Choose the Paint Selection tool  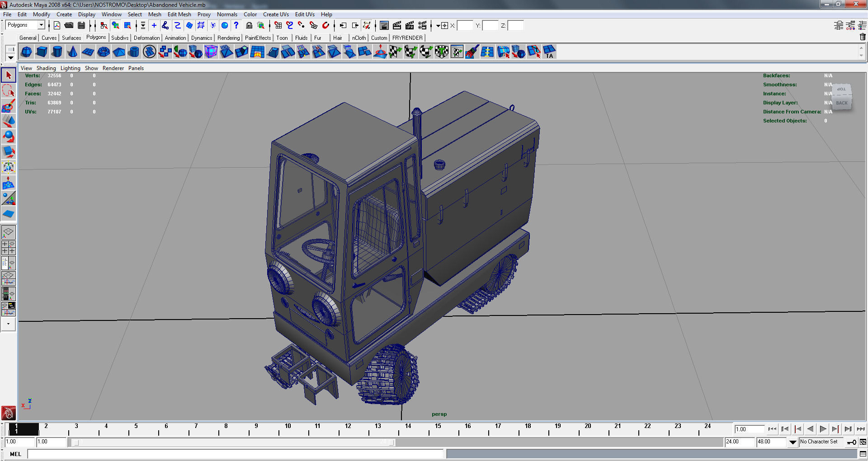(9, 106)
